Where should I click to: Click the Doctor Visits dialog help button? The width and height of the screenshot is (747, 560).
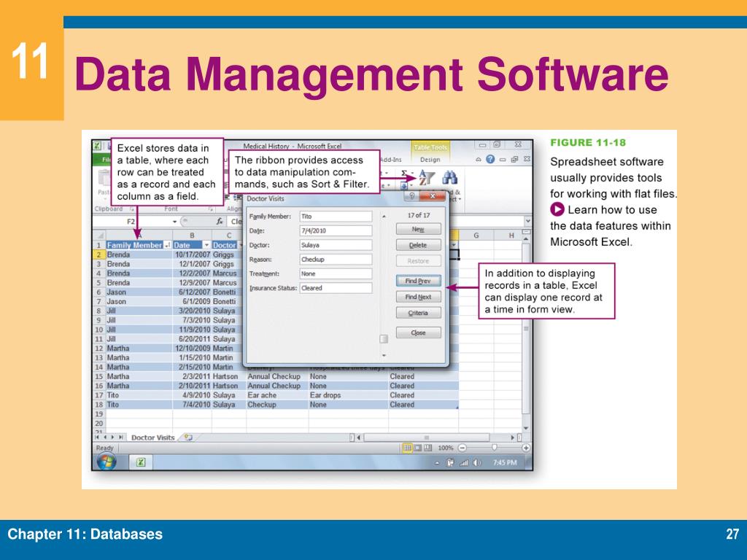click(412, 196)
